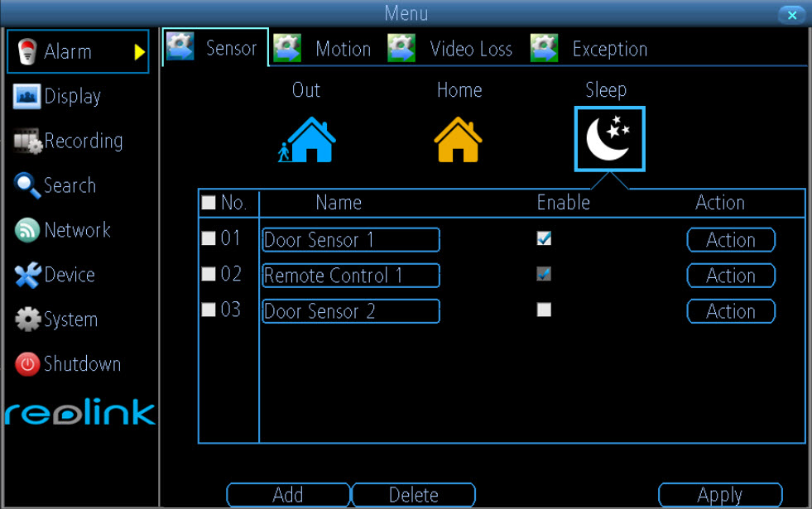Click the Recording film icon
Screen dimensions: 812x509
point(27,141)
